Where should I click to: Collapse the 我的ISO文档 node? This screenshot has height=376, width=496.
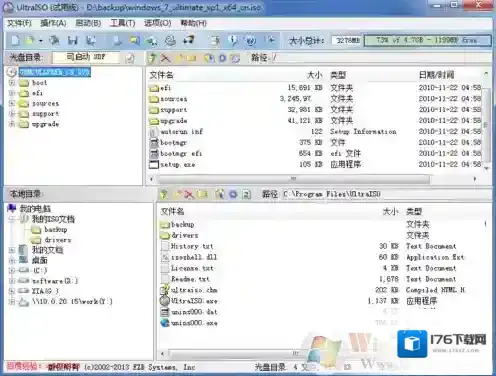(x=12, y=219)
